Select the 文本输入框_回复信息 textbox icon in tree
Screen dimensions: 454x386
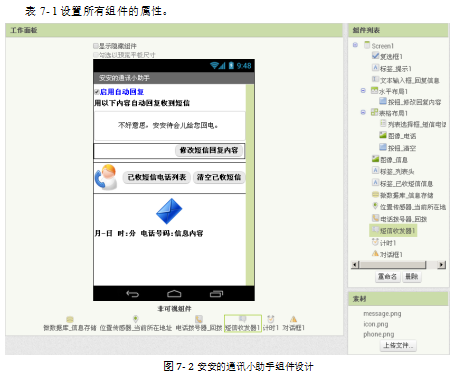[375, 79]
